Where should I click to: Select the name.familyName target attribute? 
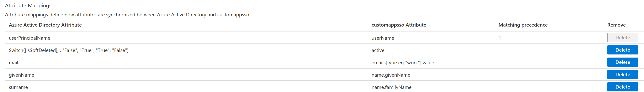391,87
